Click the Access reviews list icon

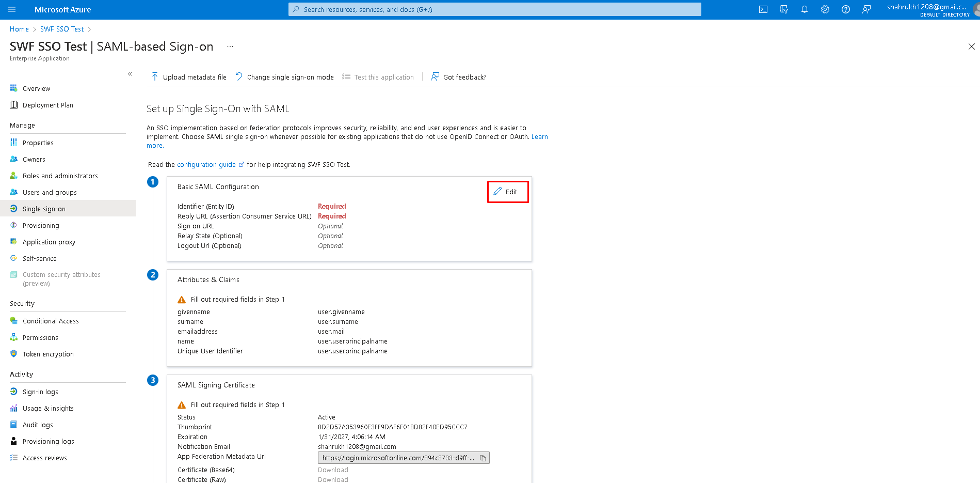(13, 458)
